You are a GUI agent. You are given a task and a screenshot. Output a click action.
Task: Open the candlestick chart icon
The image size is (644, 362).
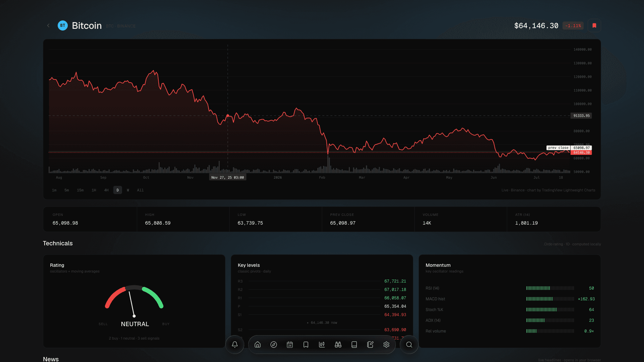coord(322,345)
